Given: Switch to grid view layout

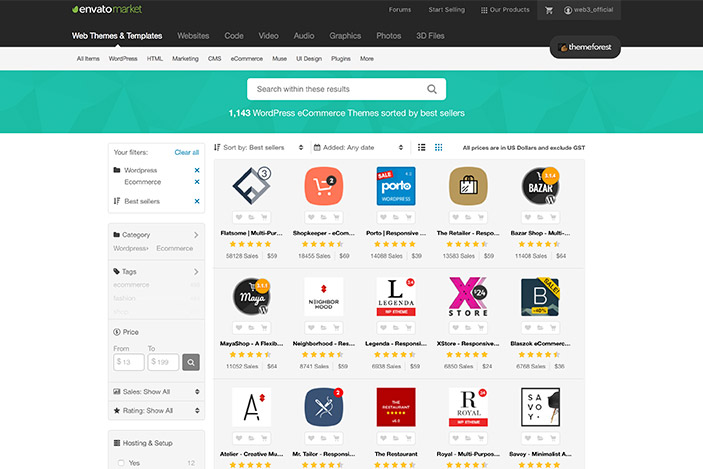Looking at the screenshot, I should 438,148.
